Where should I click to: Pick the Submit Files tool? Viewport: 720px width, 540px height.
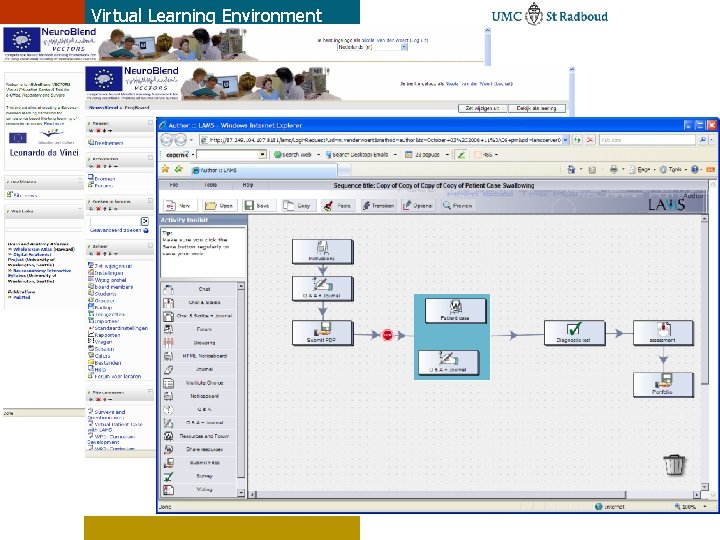(x=198, y=463)
